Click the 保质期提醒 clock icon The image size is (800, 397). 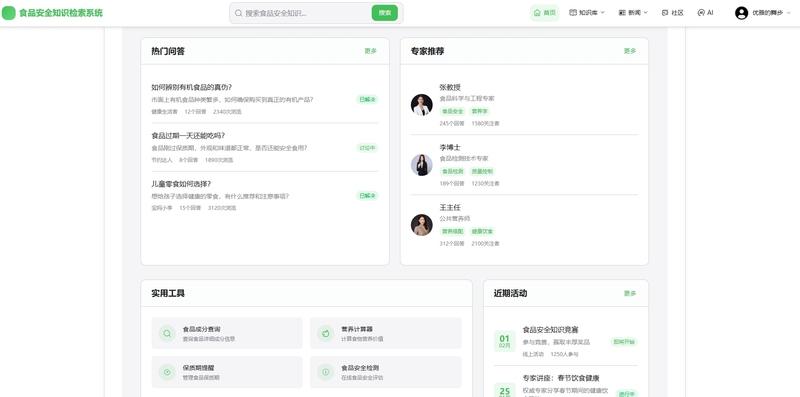(x=167, y=372)
